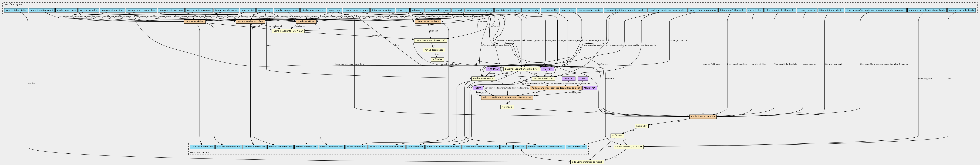Select the varscan_strand_filter input node
980x165 pixels.
pos(113,10)
